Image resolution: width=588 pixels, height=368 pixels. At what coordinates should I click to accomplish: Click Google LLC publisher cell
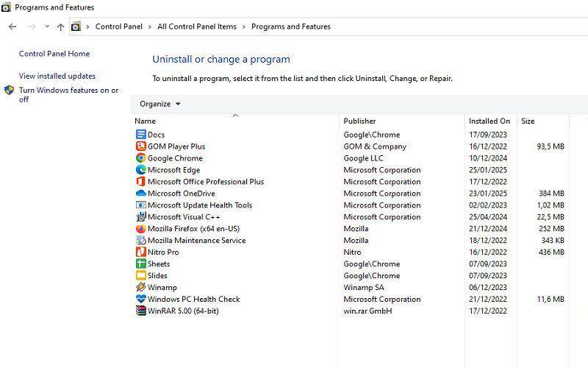(363, 158)
